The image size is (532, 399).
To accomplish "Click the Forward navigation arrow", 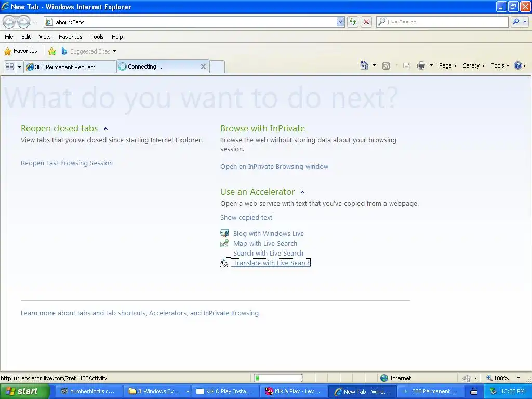I will (23, 22).
